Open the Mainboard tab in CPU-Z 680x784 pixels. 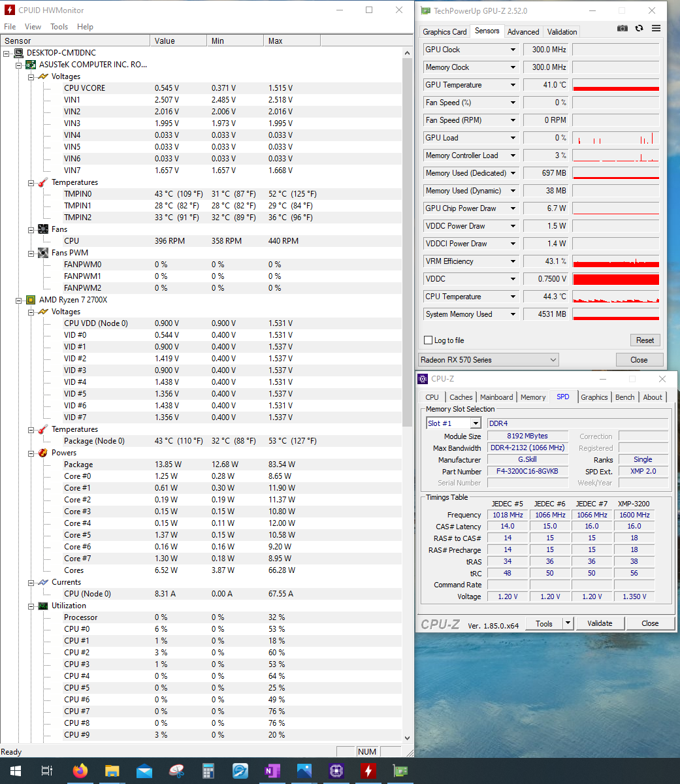496,397
